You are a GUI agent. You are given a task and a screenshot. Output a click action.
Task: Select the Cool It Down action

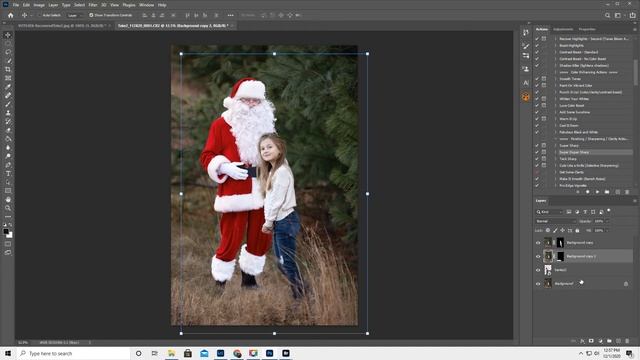click(569, 125)
